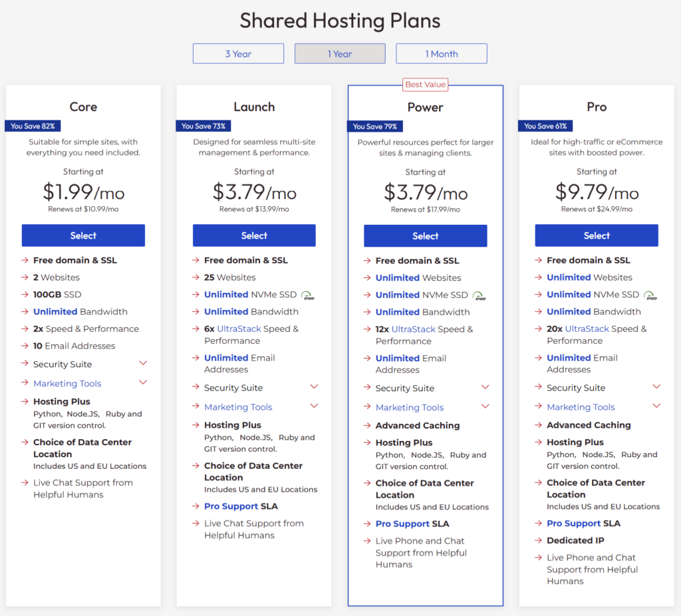Click the SPEED icon next to Pro's Unlimited NVMe SSD
The image size is (681, 616).
[649, 295]
